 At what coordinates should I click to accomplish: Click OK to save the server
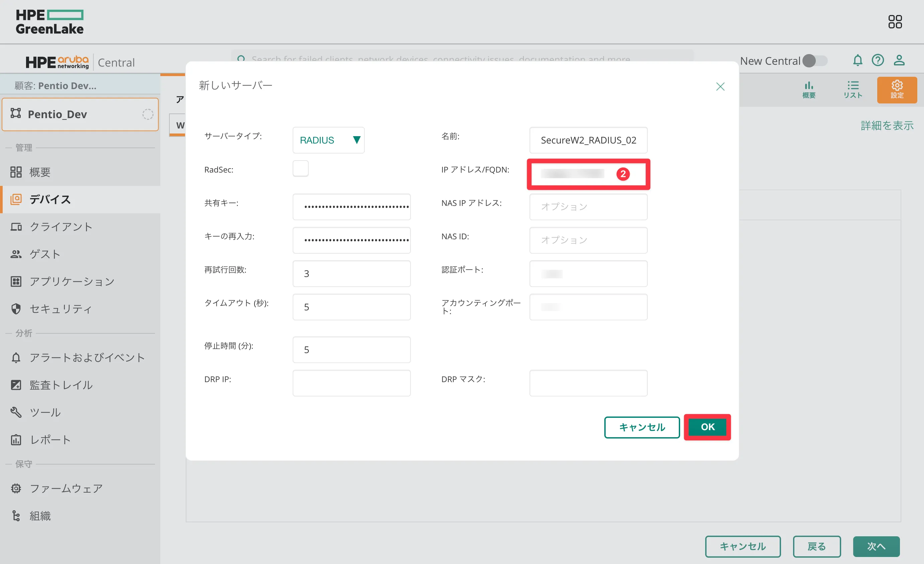(x=707, y=427)
